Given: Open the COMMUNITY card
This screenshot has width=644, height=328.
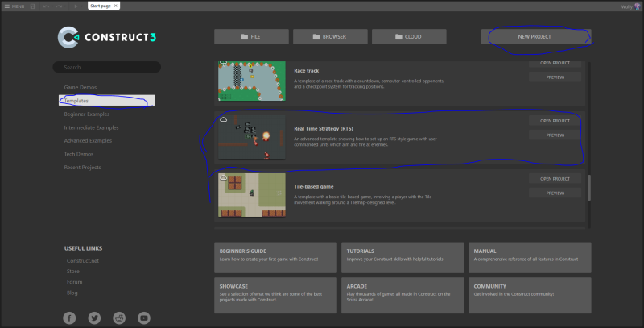Looking at the screenshot, I should click(x=530, y=295).
